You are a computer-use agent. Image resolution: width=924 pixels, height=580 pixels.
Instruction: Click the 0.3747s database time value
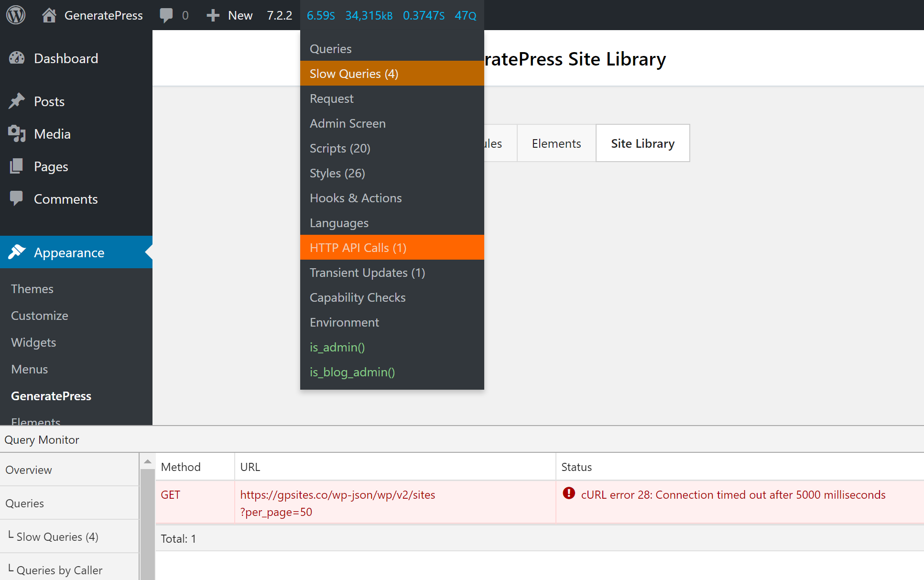[424, 15]
